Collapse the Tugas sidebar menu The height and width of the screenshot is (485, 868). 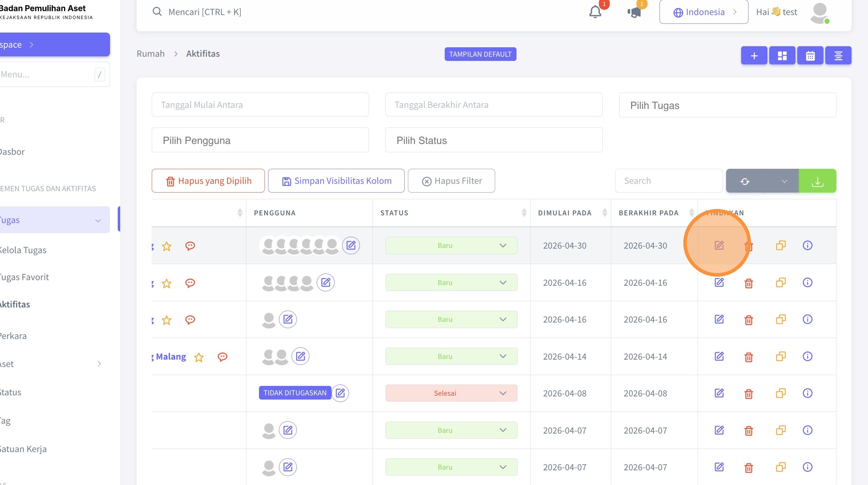click(54, 220)
